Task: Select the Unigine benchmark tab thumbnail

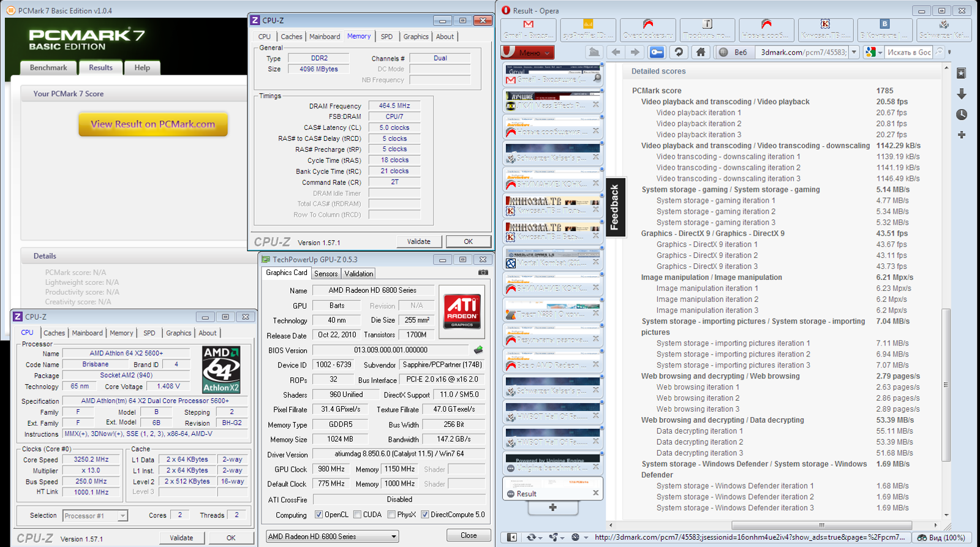Action: (552, 463)
